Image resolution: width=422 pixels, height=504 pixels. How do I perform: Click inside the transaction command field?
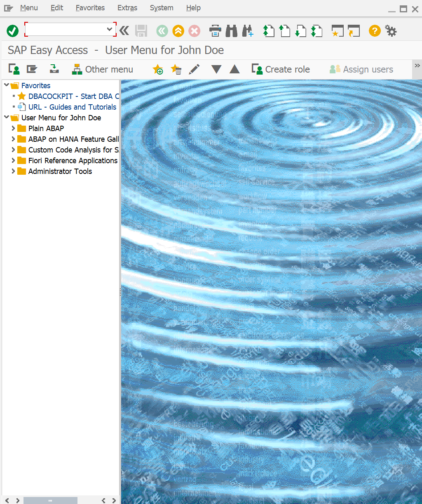pyautogui.click(x=66, y=29)
